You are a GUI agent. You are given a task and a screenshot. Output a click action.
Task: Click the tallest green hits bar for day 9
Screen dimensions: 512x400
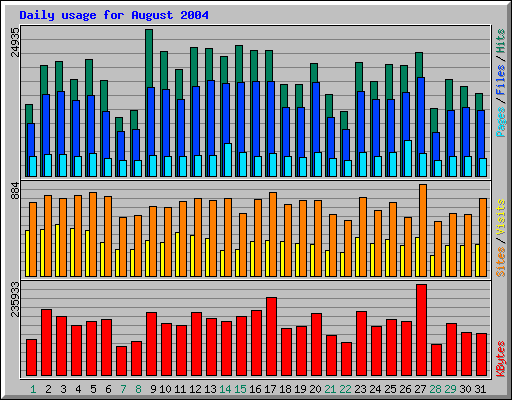(149, 58)
